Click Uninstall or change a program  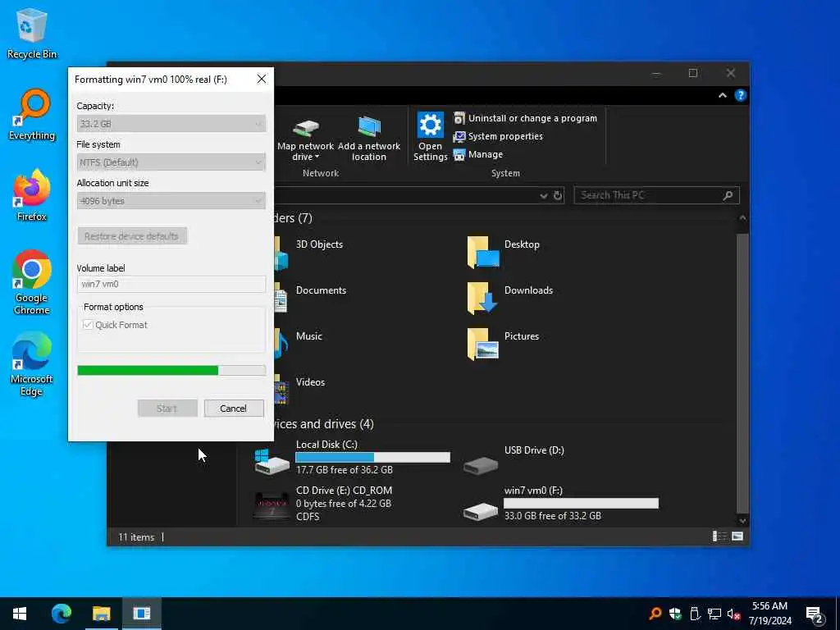[525, 118]
